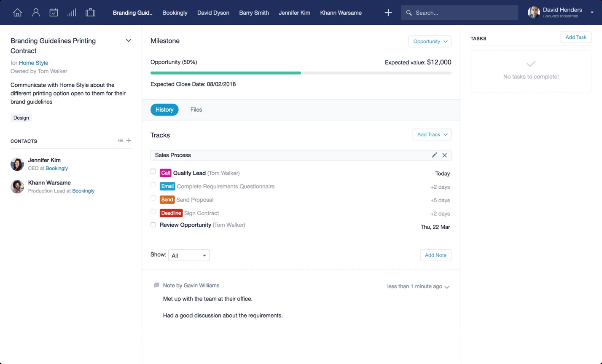Viewport: 602px width, 364px height.
Task: Add a contact with plus icon
Action: coord(129,141)
